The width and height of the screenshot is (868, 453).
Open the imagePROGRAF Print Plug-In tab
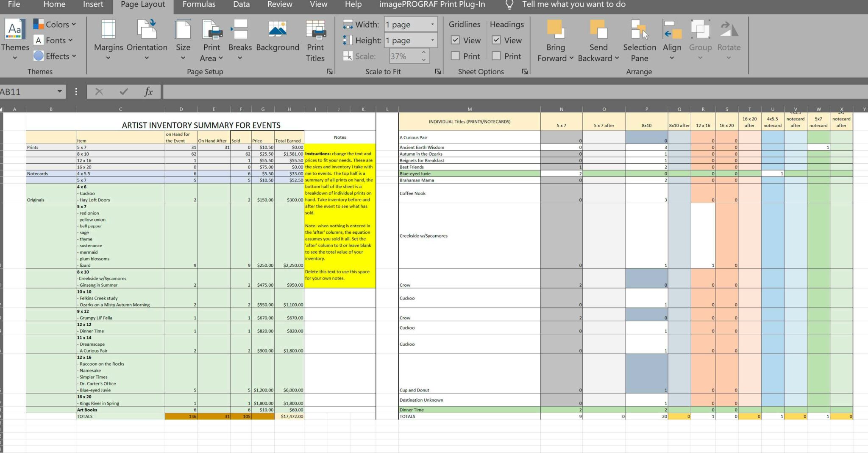(x=433, y=5)
